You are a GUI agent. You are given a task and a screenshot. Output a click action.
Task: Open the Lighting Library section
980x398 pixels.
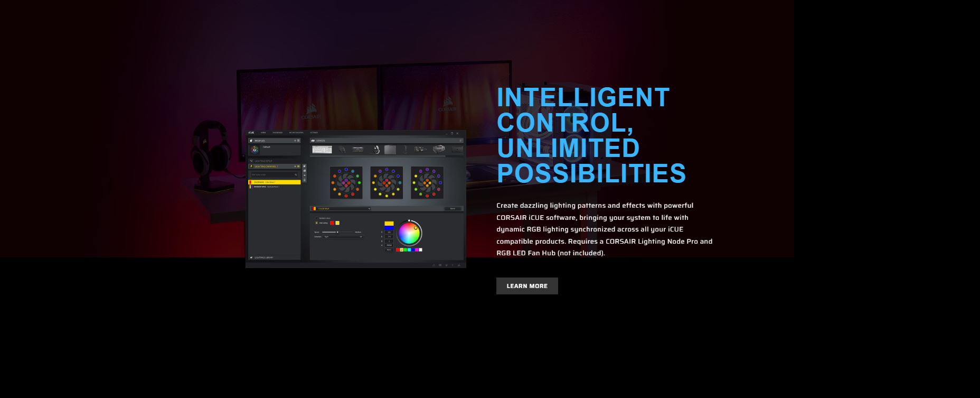[x=274, y=257]
